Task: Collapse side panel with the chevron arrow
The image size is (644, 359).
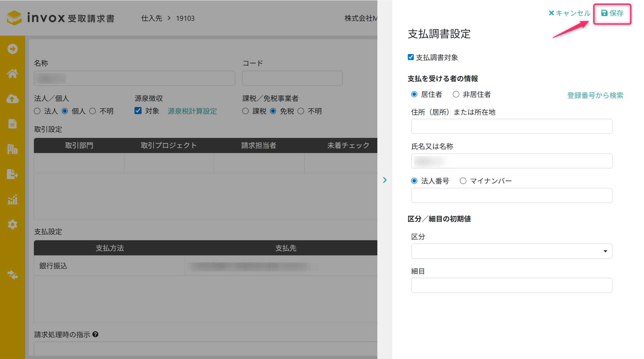Action: point(385,180)
